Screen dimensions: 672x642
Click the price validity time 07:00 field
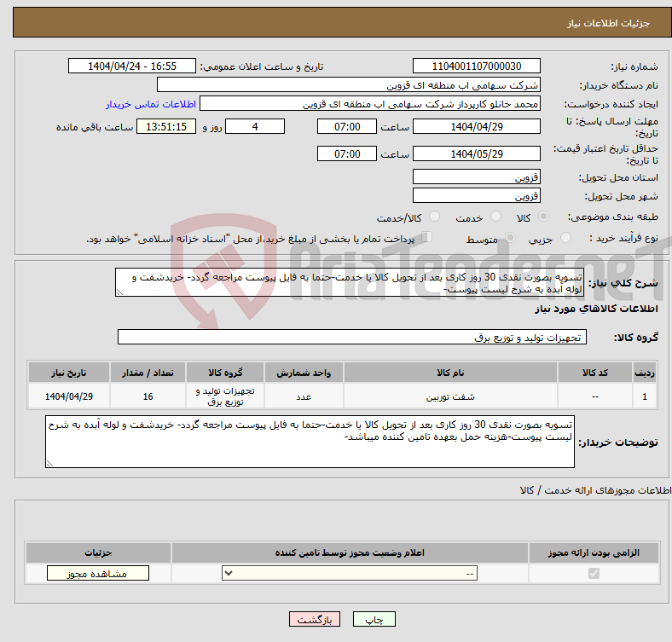click(x=347, y=153)
